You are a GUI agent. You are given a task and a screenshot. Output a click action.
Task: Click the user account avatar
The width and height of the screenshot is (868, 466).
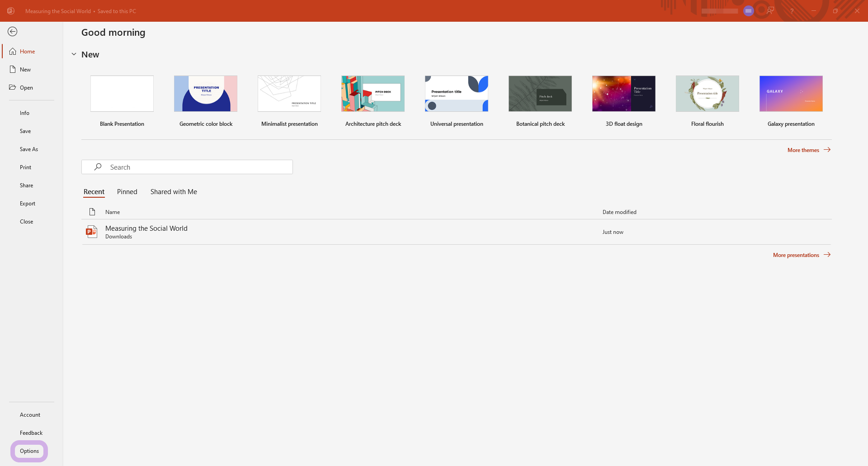749,11
